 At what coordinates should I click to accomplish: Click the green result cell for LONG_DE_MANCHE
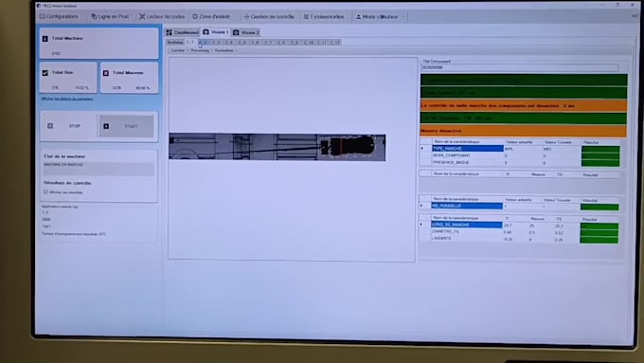[599, 226]
